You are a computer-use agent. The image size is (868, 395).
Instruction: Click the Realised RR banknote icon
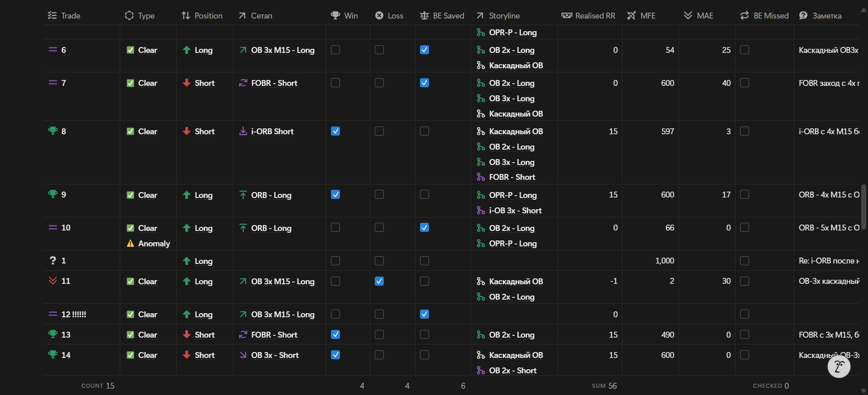tap(566, 15)
